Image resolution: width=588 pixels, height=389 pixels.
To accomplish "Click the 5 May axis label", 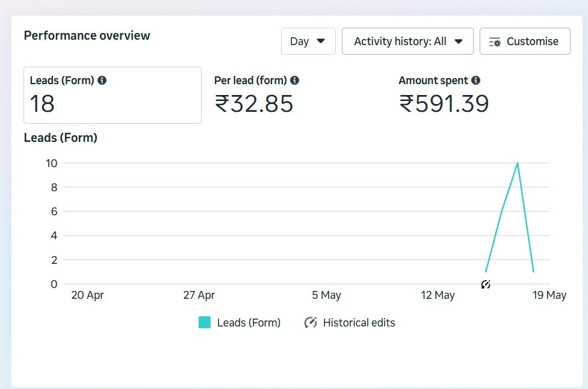I will pos(327,295).
